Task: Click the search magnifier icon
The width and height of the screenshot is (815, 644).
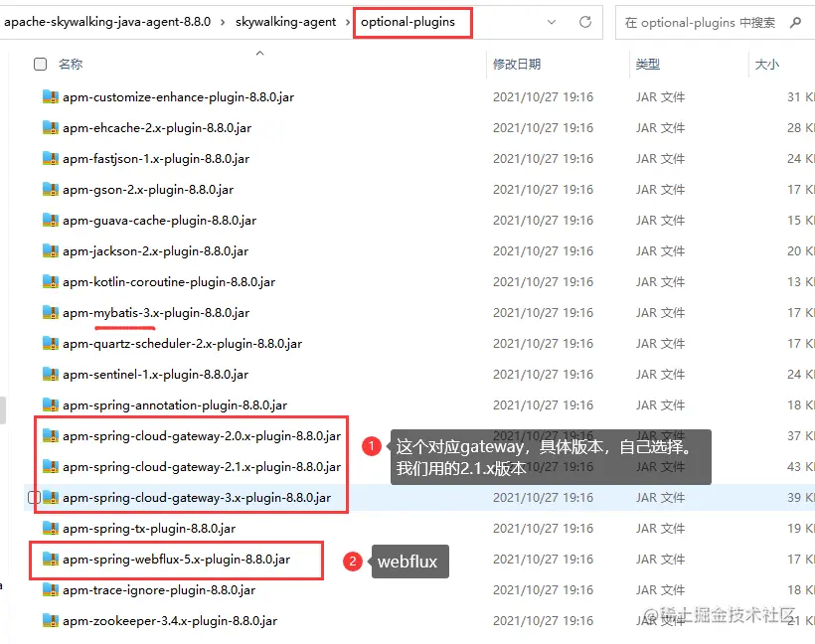Action: (795, 22)
